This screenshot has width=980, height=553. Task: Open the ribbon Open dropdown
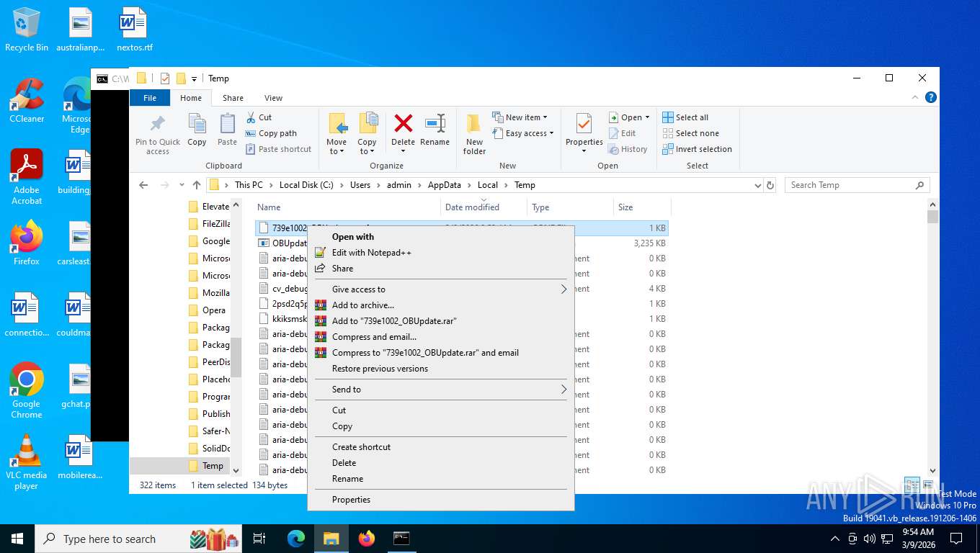tap(629, 117)
